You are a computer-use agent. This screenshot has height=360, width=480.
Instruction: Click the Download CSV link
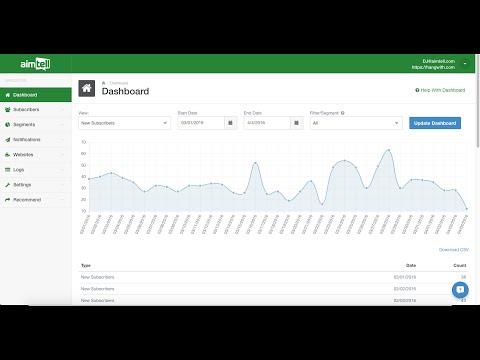[454, 250]
